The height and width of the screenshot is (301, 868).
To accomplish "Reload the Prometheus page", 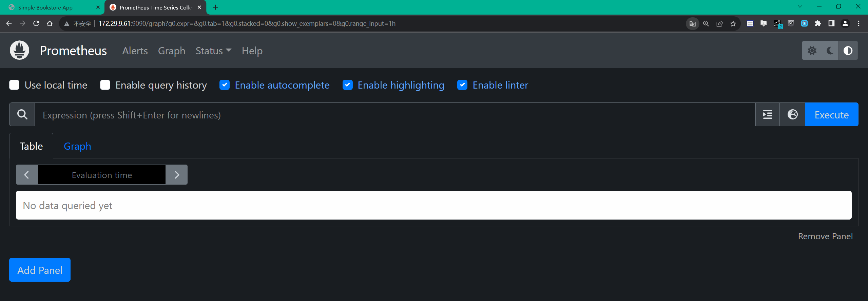I will pos(36,23).
